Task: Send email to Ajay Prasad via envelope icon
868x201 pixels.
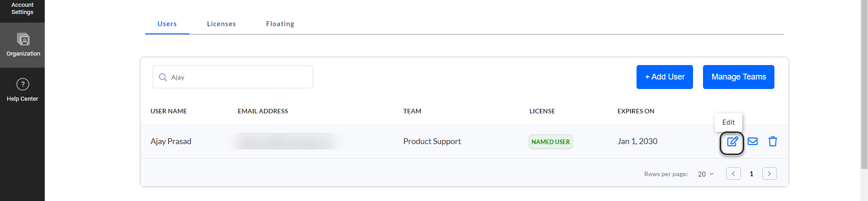Action: point(753,141)
